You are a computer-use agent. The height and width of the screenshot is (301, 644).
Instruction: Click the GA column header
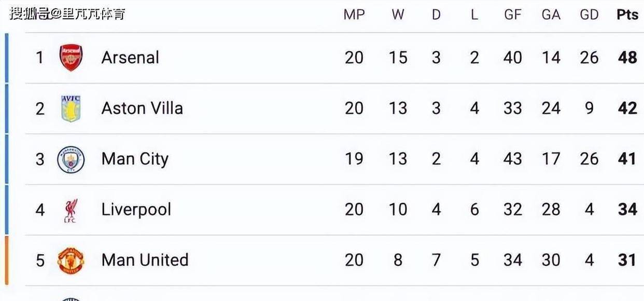tap(551, 15)
